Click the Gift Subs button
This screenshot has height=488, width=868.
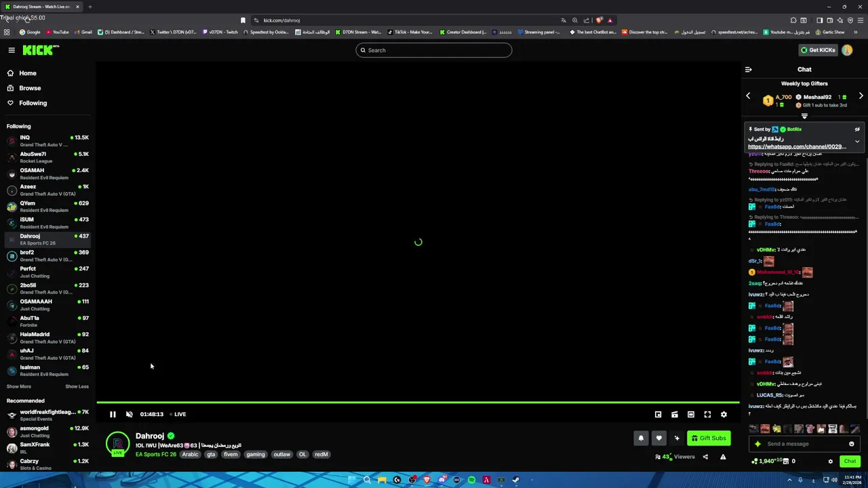coord(709,438)
